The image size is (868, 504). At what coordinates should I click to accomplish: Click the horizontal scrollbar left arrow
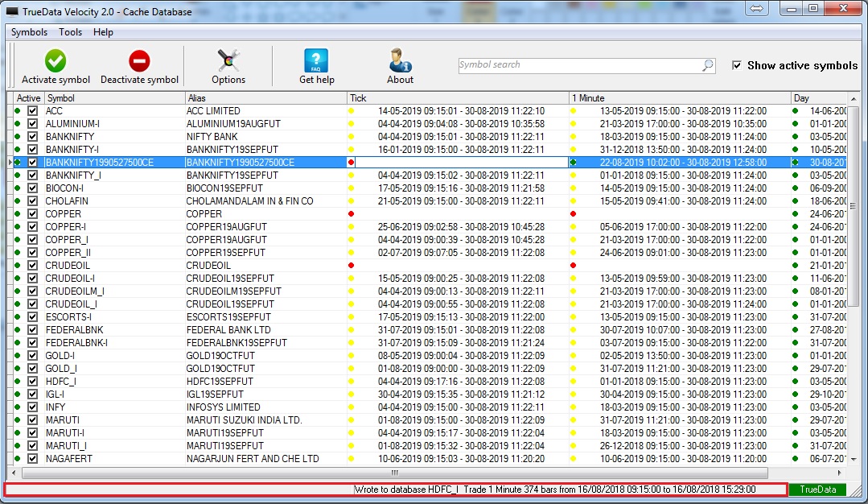(14, 473)
